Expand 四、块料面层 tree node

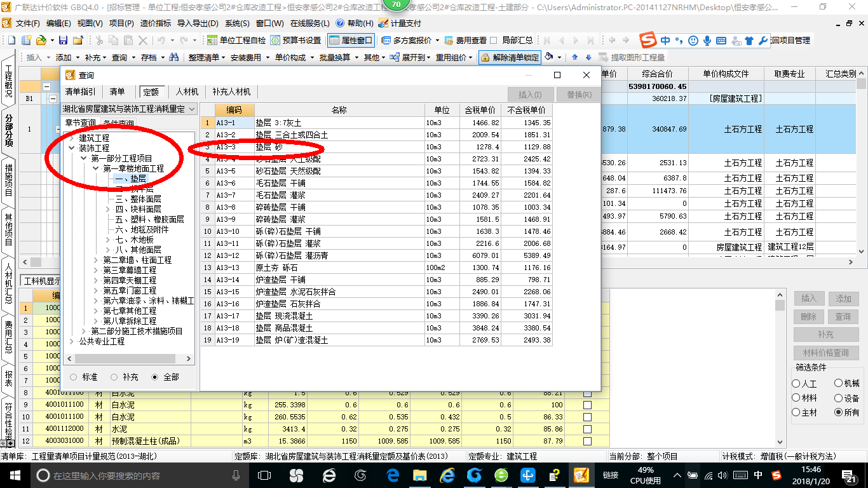click(x=107, y=209)
